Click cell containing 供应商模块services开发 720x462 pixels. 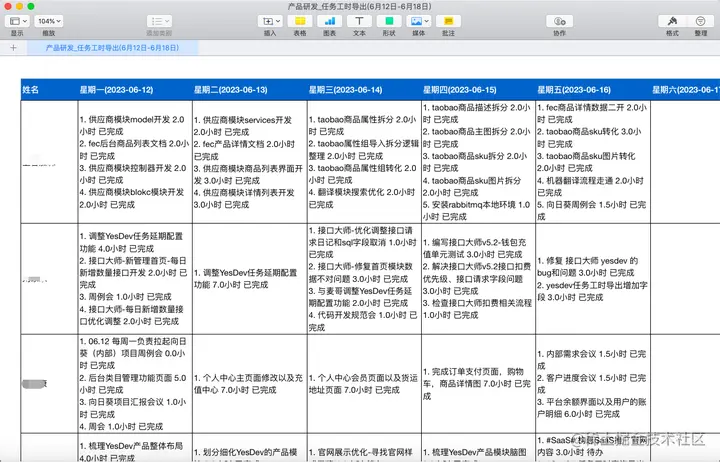[x=250, y=162]
